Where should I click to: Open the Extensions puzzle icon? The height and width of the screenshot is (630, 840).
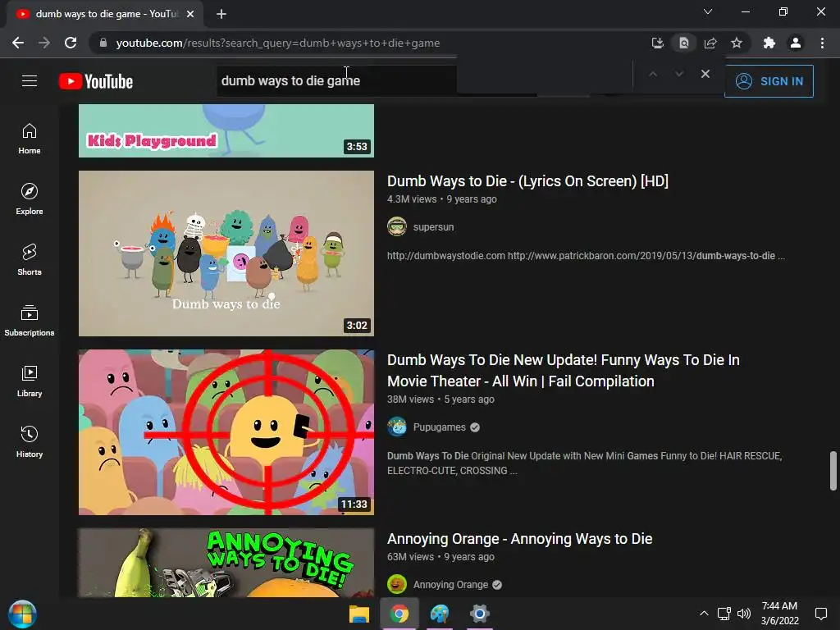(x=769, y=43)
